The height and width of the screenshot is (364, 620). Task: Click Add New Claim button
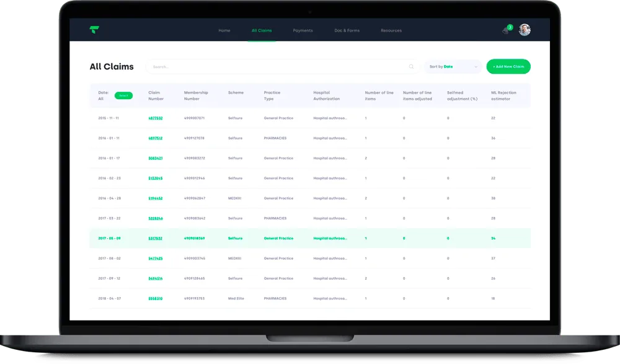508,66
